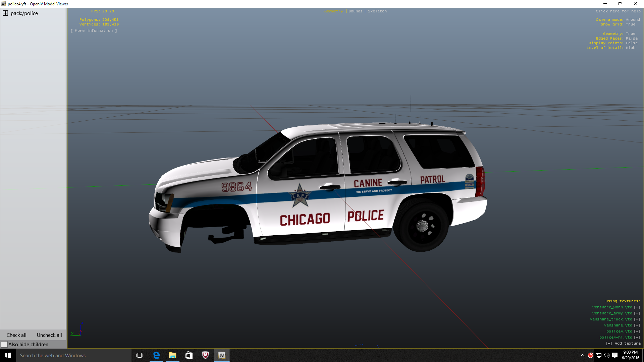Viewport: 644px width, 362px height.
Task: Open File Explorer from taskbar
Action: coord(172,355)
